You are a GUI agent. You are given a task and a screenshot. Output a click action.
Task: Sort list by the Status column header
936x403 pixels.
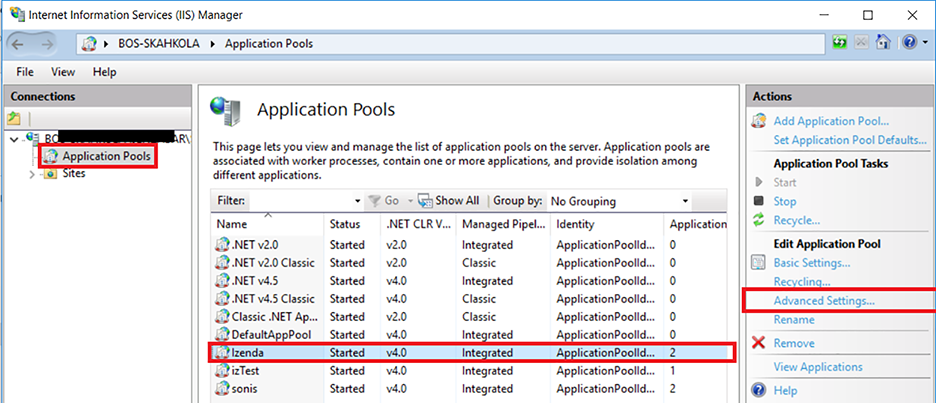pyautogui.click(x=345, y=224)
